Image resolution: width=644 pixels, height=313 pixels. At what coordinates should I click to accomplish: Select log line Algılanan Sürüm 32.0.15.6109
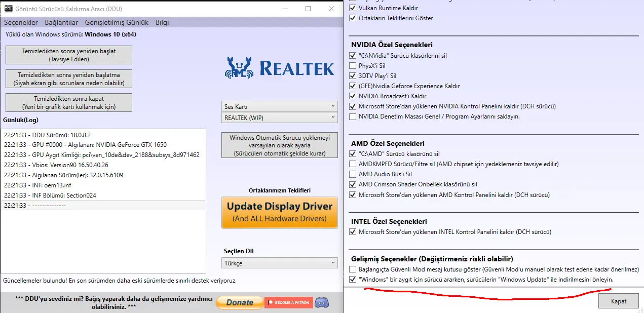(103, 175)
